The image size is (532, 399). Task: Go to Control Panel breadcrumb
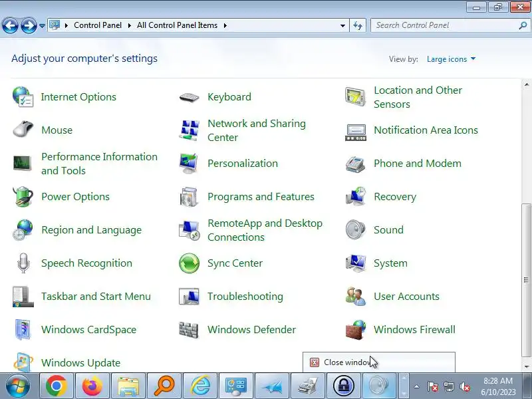[98, 25]
